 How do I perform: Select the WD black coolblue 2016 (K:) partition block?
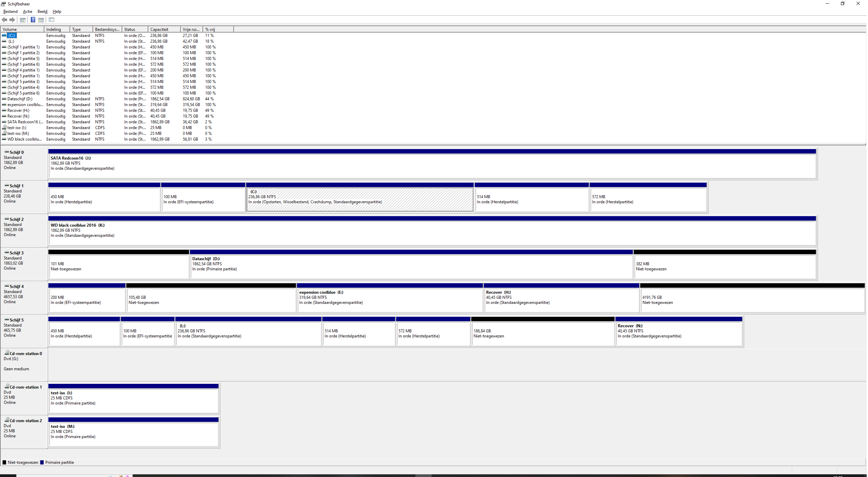[x=432, y=230]
